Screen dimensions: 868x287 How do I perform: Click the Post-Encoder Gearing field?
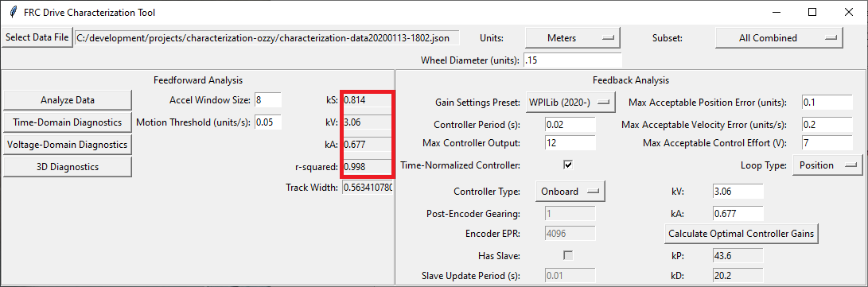[x=570, y=213]
